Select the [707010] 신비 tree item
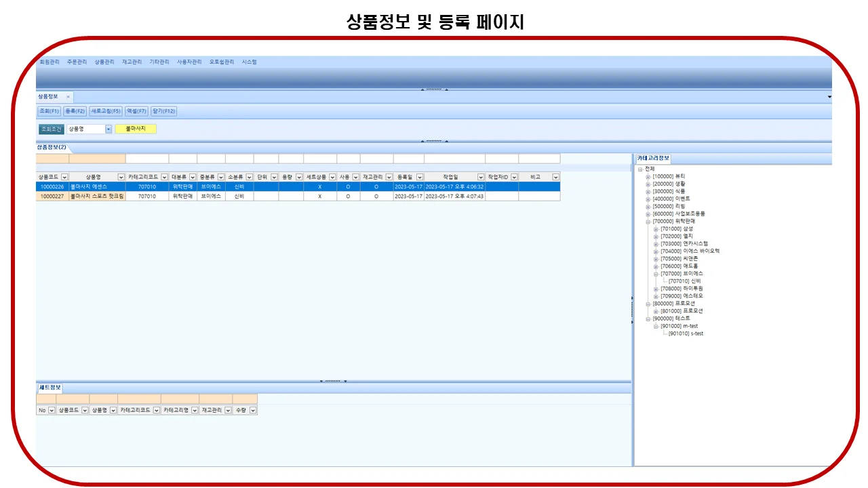This screenshot has width=868, height=488. 685,281
